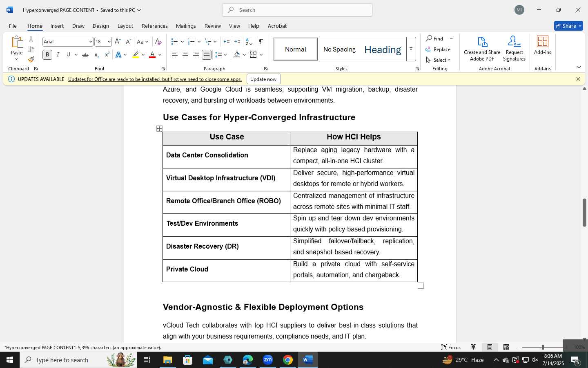The image size is (588, 368).
Task: Click the yellow text highlight color
Action: (x=136, y=55)
